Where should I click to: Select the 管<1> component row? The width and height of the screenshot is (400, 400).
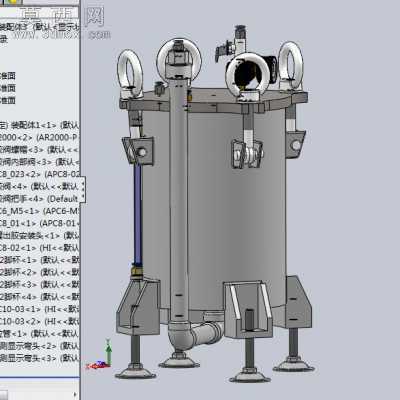tap(39, 334)
